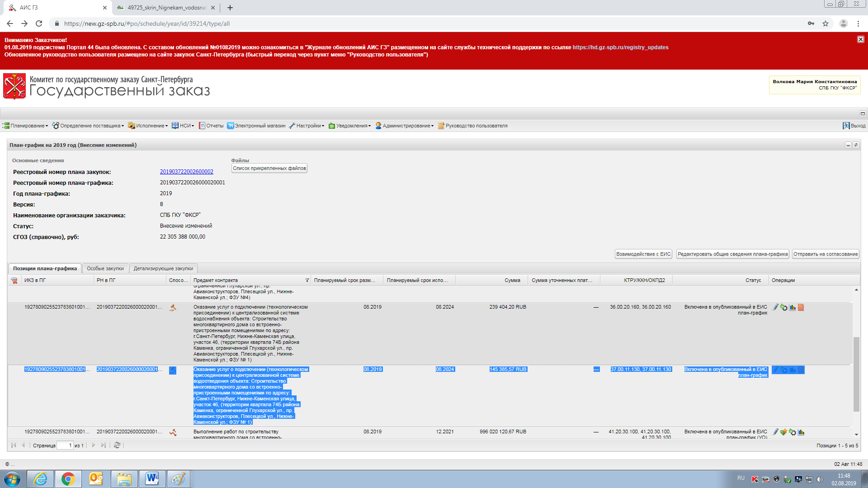The image size is (868, 488).
Task: Sort by the ИКЗ в ПГ column header
Action: click(x=58, y=280)
